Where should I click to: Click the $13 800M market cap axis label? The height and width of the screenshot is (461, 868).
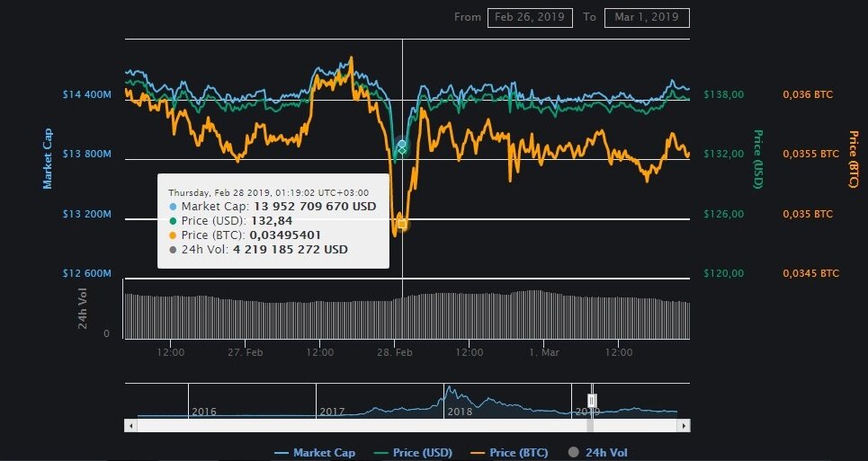pos(87,154)
